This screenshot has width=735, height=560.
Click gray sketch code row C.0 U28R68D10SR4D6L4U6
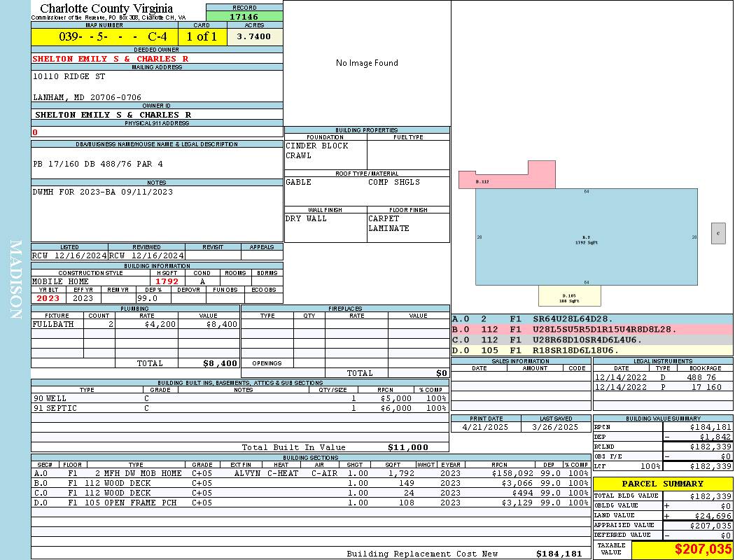592,339
